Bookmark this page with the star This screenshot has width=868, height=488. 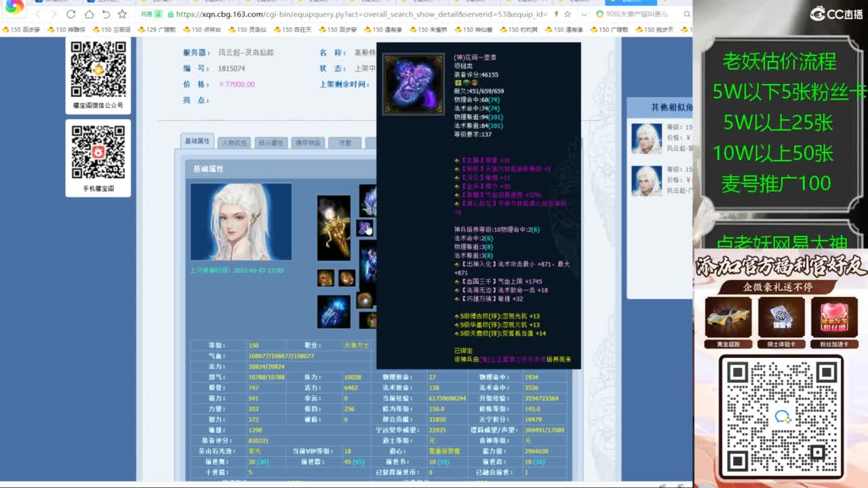point(122,14)
